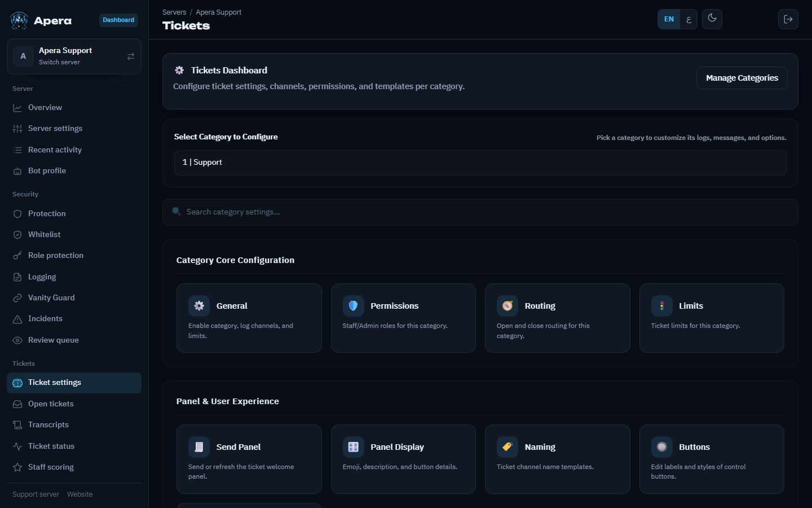Viewport: 812px width, 508px height.
Task: Open the Send Panel document icon
Action: 199,447
